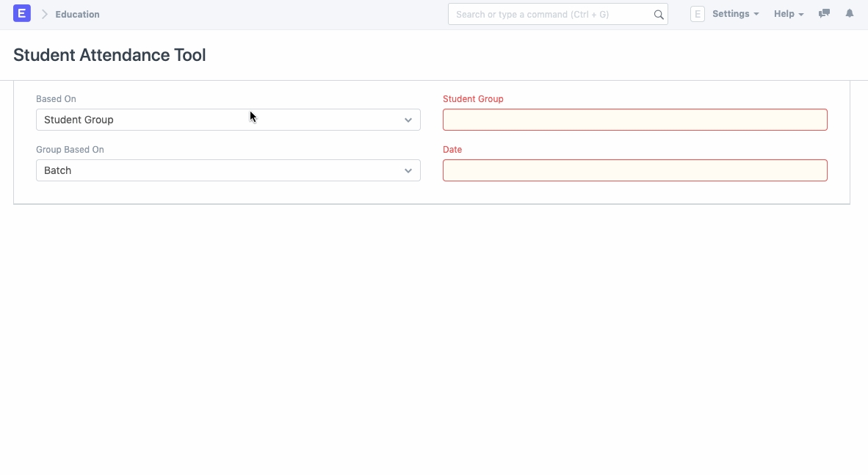Click the red Date field label

click(452, 150)
